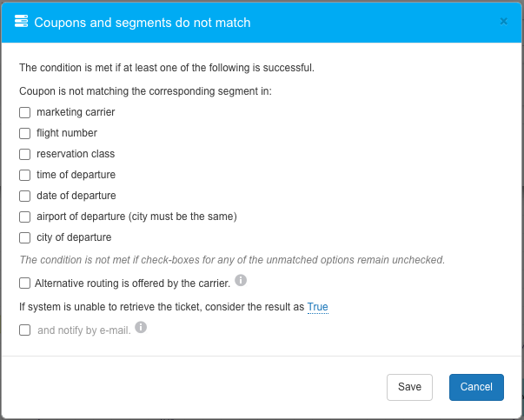
Task: Tick the flight number checkbox
Action: (25, 133)
